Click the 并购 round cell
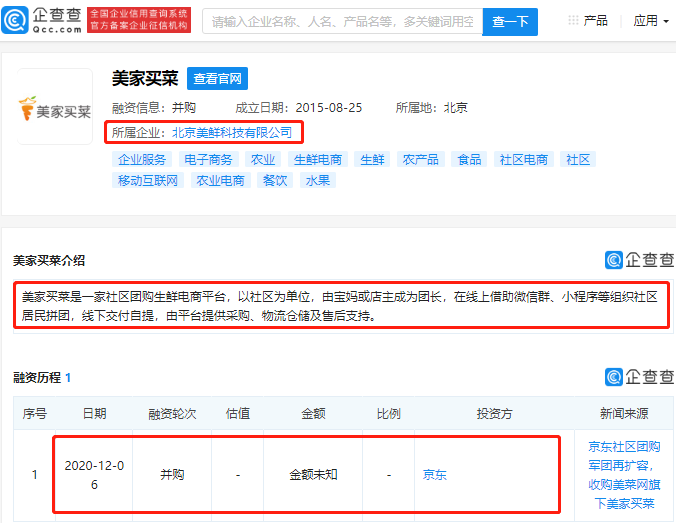Viewport: 676px width, 523px height. point(172,475)
